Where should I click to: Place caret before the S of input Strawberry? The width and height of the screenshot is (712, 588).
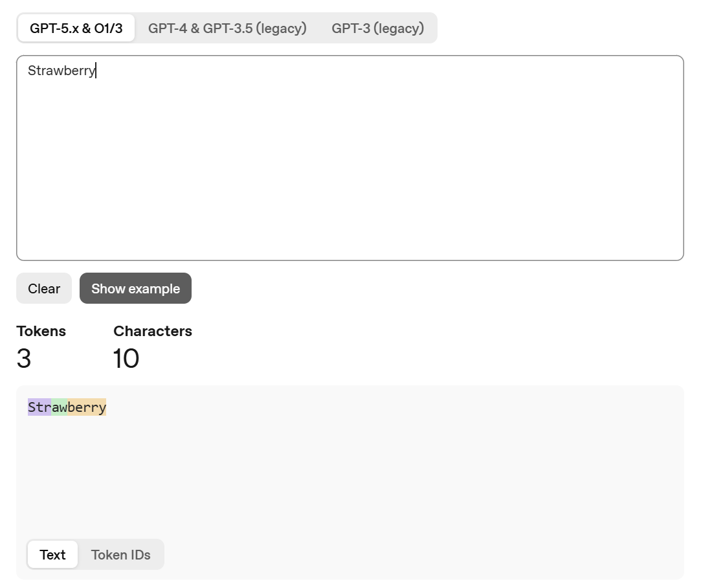tap(28, 71)
